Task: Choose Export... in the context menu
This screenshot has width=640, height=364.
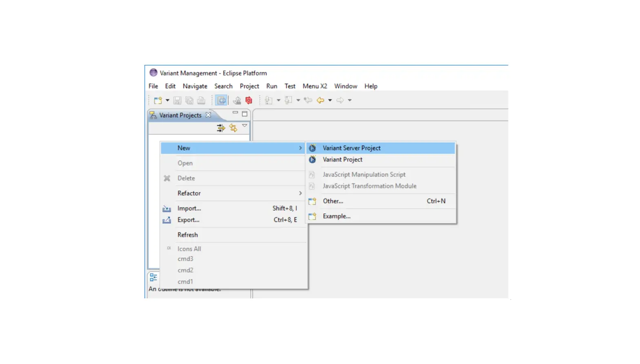Action: [x=233, y=220]
